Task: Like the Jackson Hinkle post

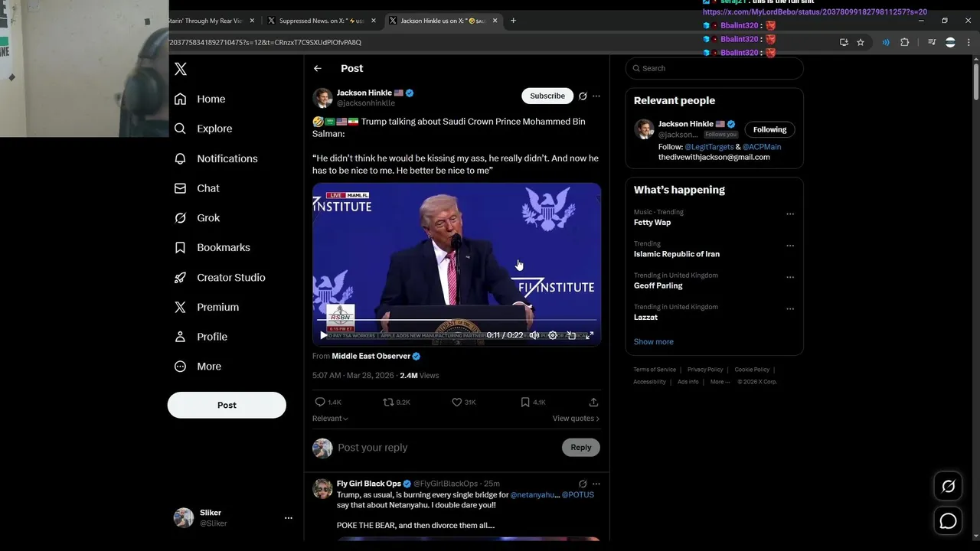Action: tap(457, 402)
